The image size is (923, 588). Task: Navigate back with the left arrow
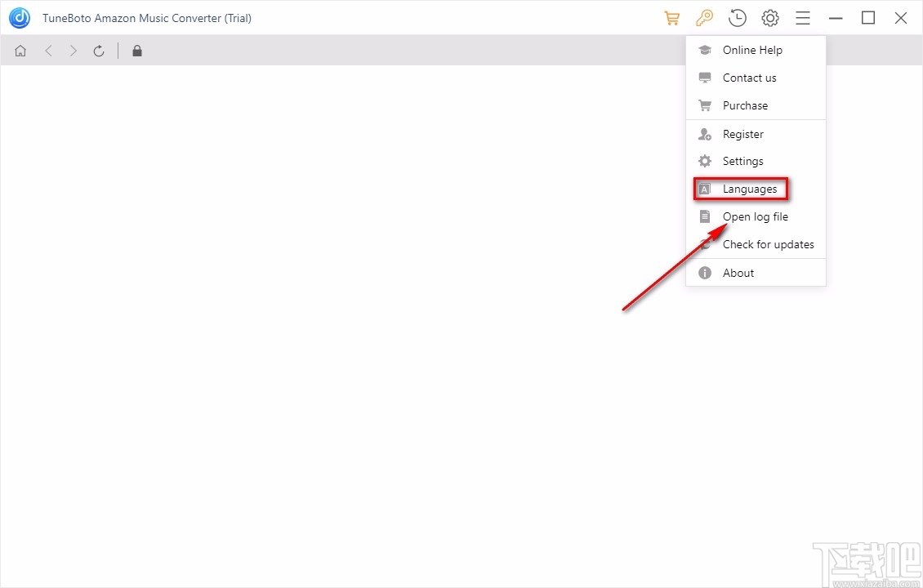48,51
